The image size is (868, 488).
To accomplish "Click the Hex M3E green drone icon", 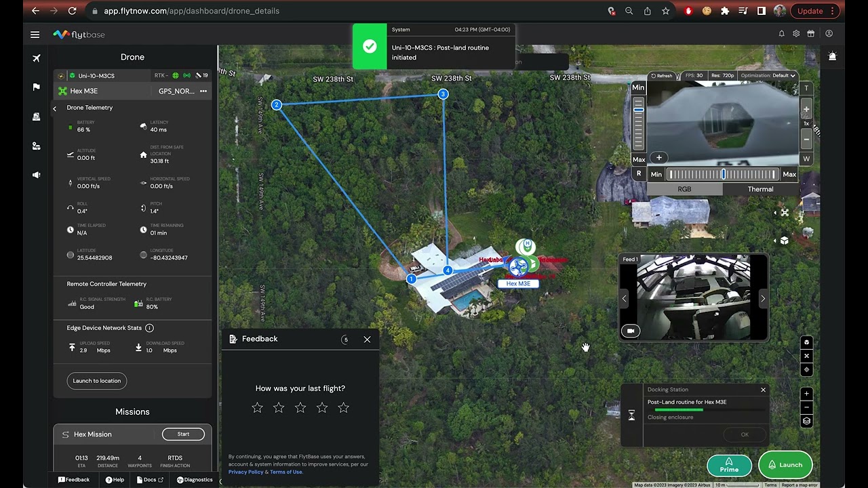I will pos(62,91).
